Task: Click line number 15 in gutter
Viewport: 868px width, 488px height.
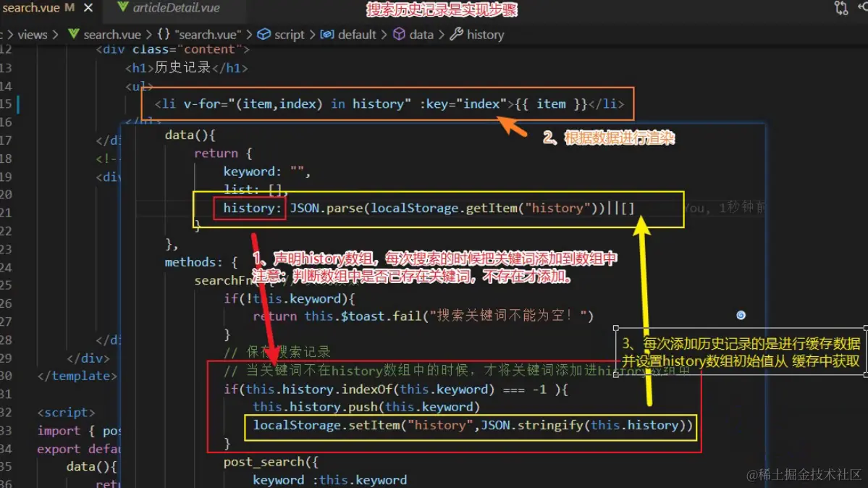Action: [x=6, y=104]
